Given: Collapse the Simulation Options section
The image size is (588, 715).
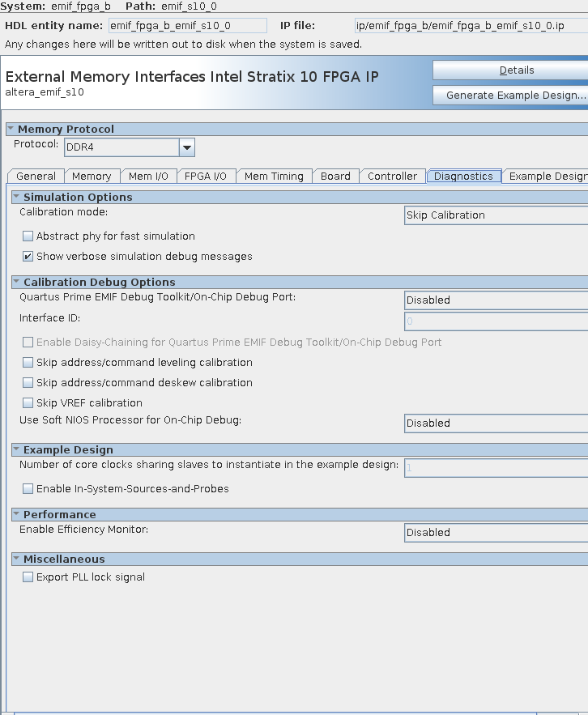Looking at the screenshot, I should tap(16, 197).
